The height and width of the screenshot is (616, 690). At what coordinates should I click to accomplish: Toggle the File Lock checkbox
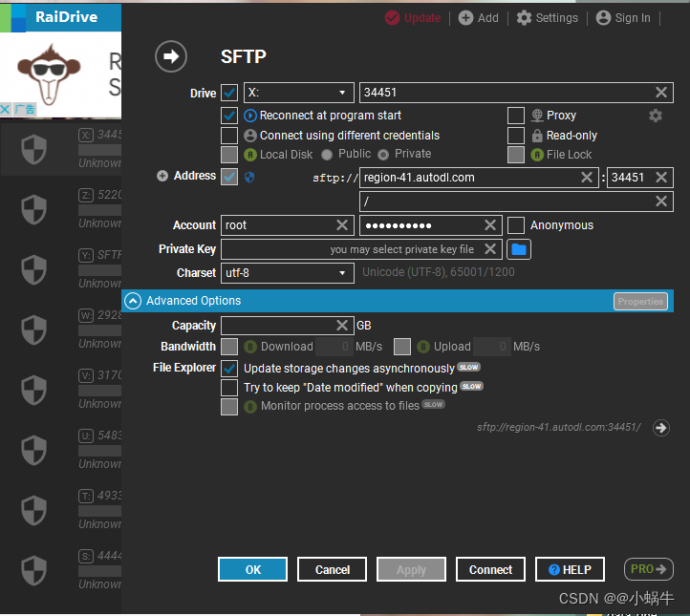point(516,155)
